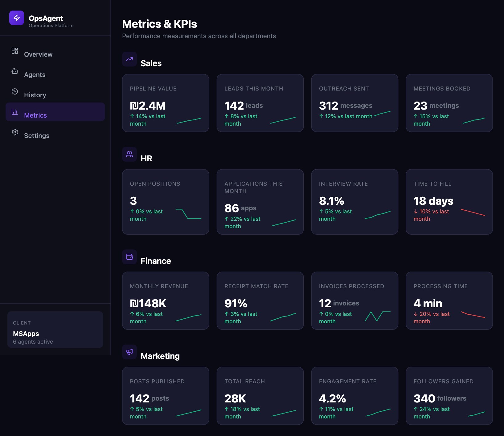This screenshot has height=436, width=504.
Task: Click the red Time to Fill sparkline
Action: click(473, 212)
